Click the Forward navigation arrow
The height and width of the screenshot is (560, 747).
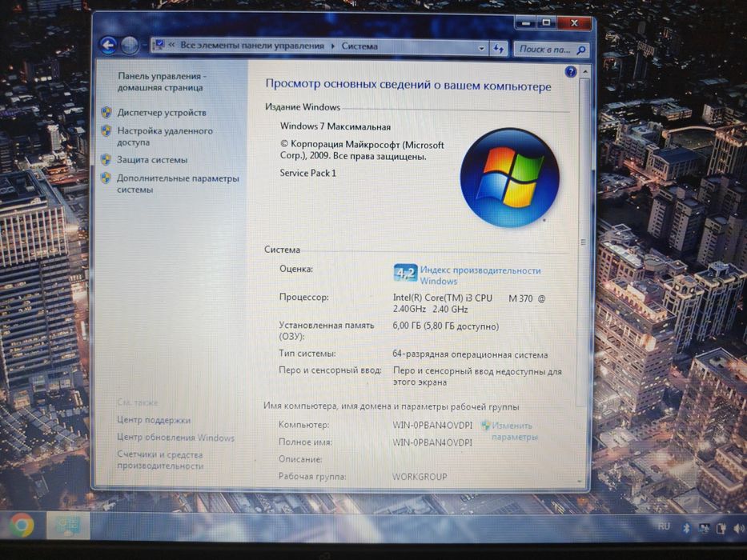coord(130,46)
